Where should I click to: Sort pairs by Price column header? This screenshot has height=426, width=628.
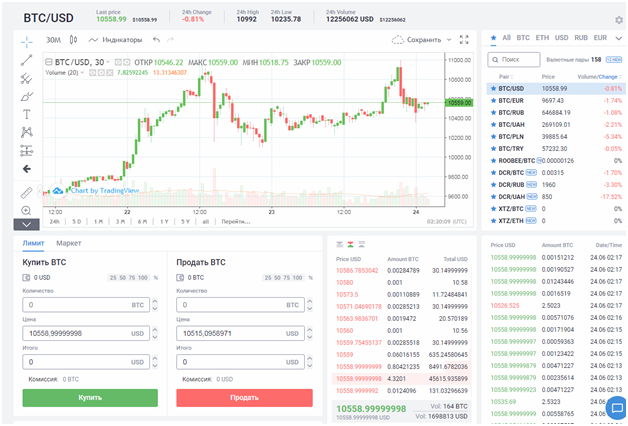tap(548, 76)
